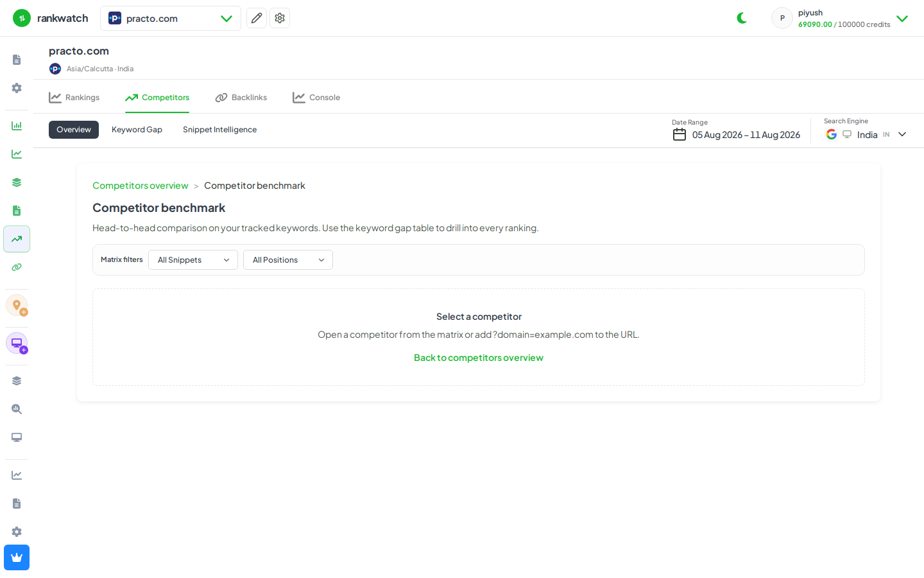Open date range 05 Aug 2026 – 11 Aug 2026
Viewport: 924px width, 578px height.
point(746,135)
